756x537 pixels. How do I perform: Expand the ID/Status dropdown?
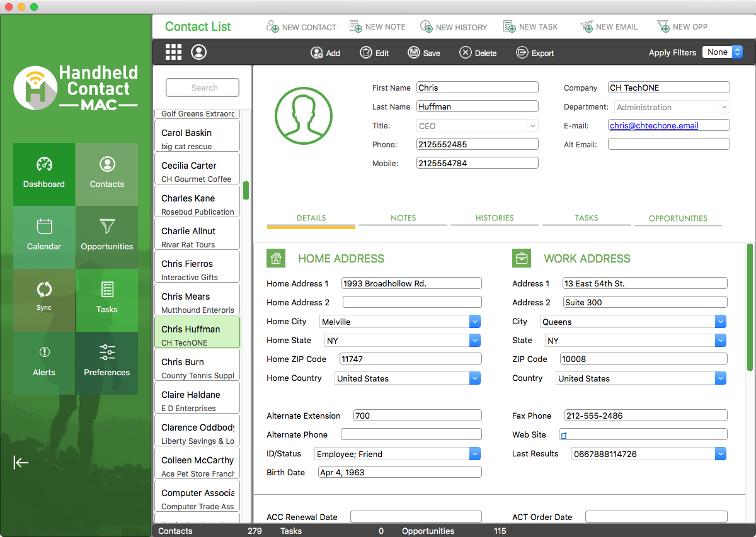[x=475, y=454]
